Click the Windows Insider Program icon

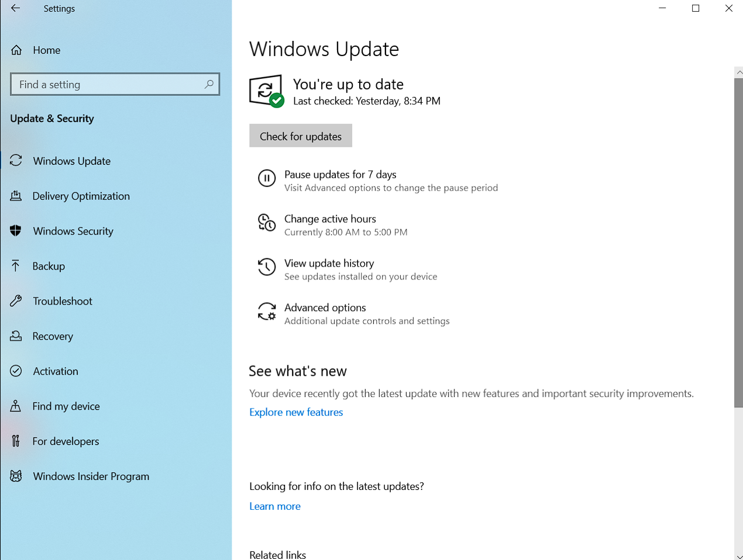tap(16, 476)
